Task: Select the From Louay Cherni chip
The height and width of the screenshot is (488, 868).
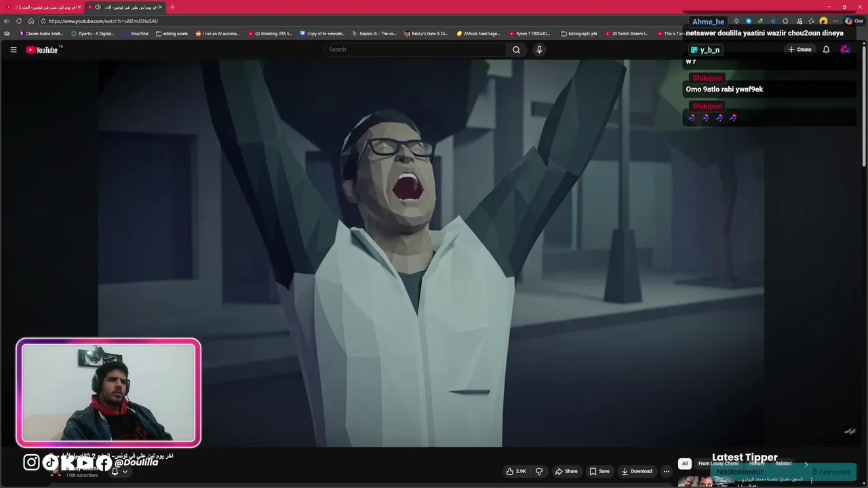Action: point(718,464)
